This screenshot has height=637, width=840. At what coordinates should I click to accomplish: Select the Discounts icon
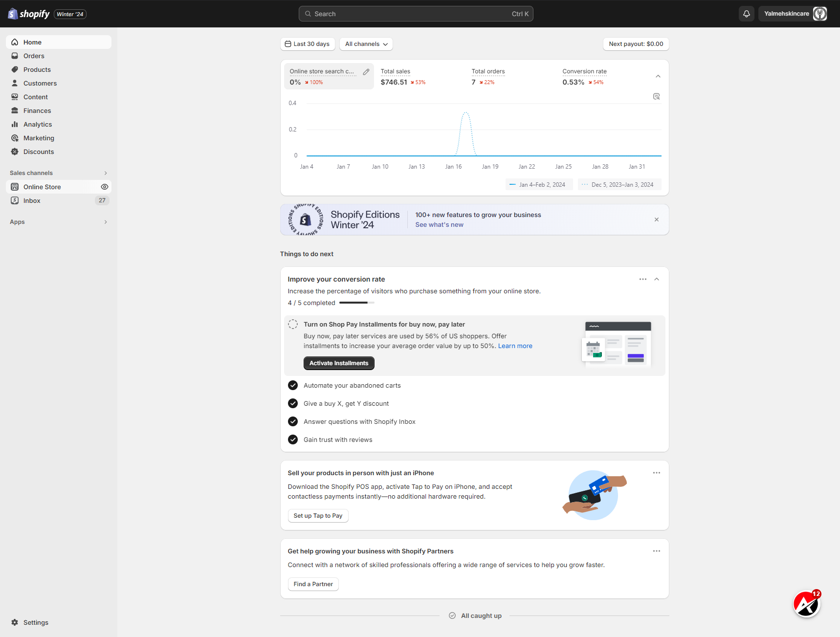click(x=15, y=152)
